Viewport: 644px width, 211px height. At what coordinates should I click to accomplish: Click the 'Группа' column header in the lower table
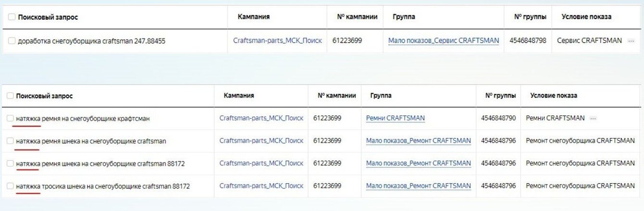coord(381,96)
